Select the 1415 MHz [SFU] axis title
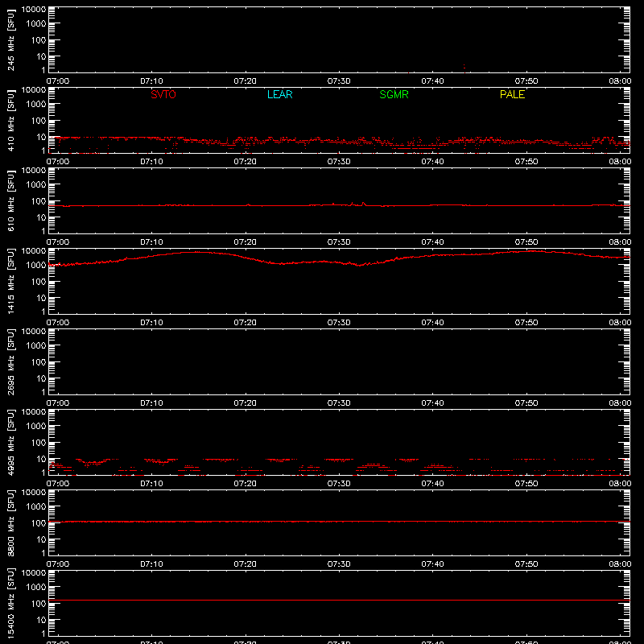Viewport: 644px width, 644px height. coord(11,281)
